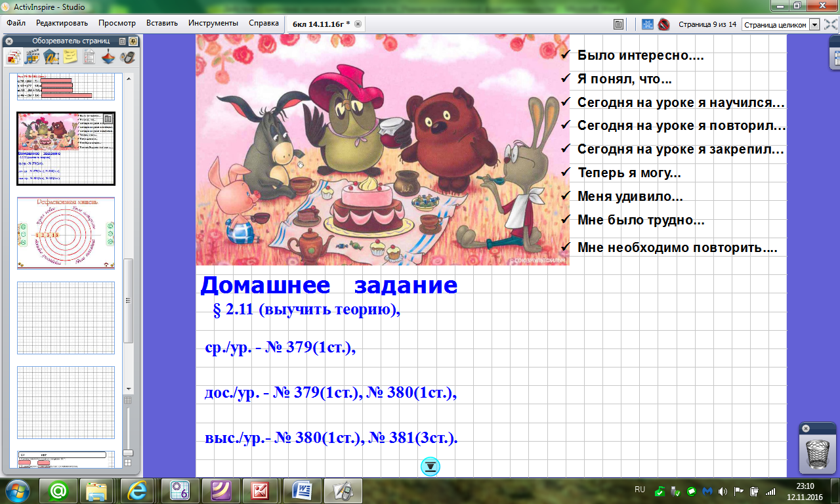The height and width of the screenshot is (504, 840).
Task: Open the Инструменты menu
Action: click(213, 23)
